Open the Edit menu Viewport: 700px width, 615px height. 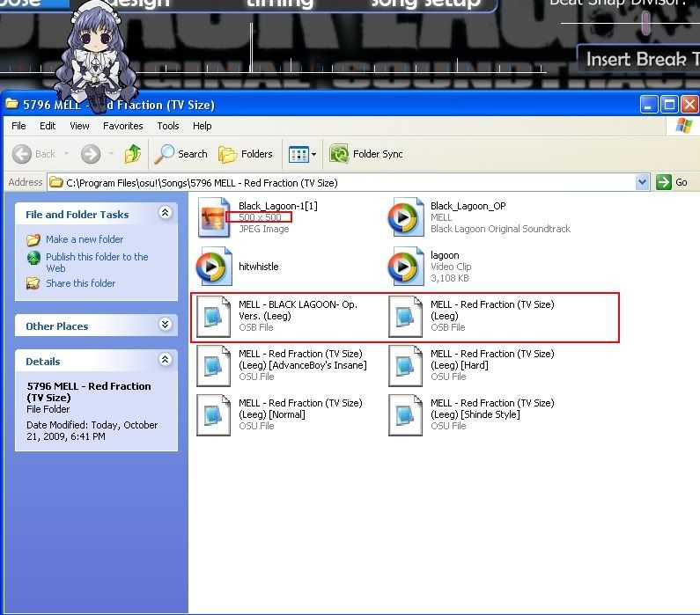(48, 126)
